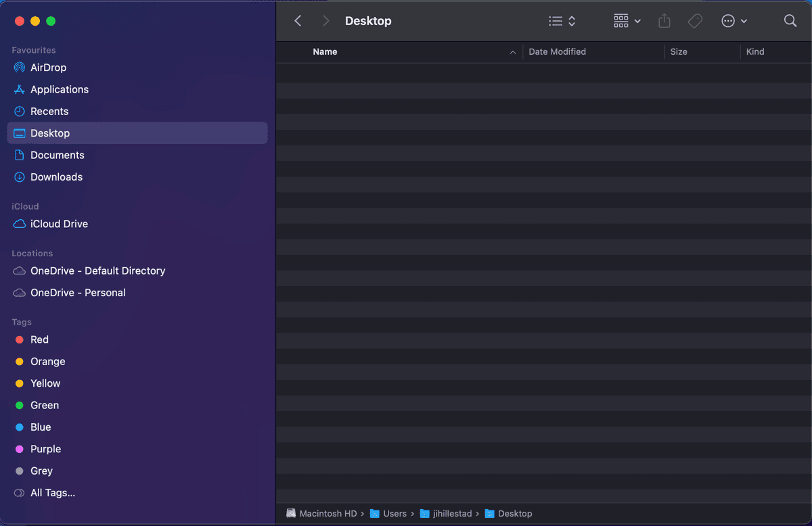The image size is (812, 526).
Task: Open the Downloads folder in sidebar
Action: 56,177
